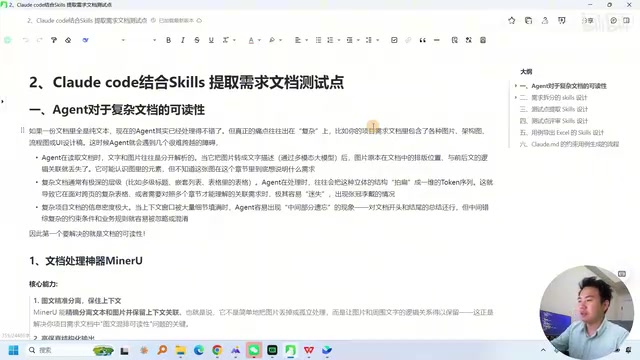This screenshot has height=360, width=640.
Task: Insert a horizontal divider line
Action: [437, 40]
